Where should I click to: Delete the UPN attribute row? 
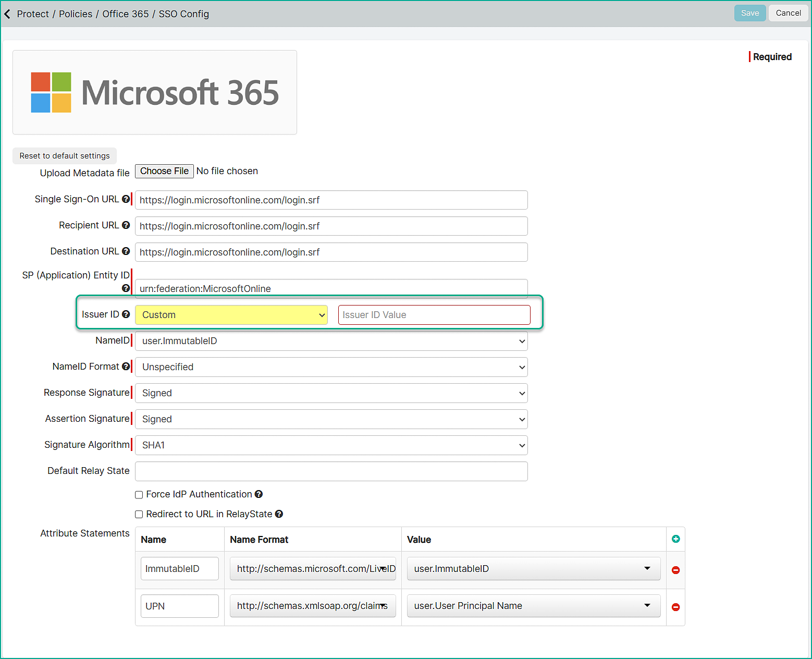pyautogui.click(x=675, y=607)
